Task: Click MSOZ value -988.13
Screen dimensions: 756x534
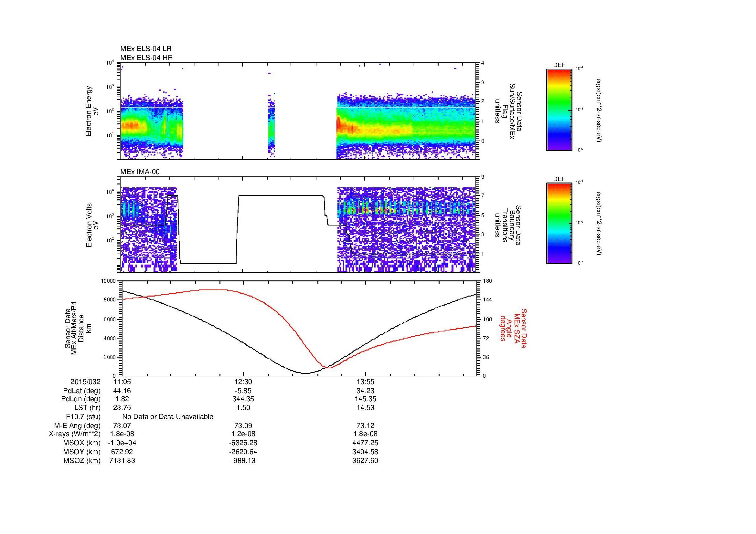Action: click(243, 461)
